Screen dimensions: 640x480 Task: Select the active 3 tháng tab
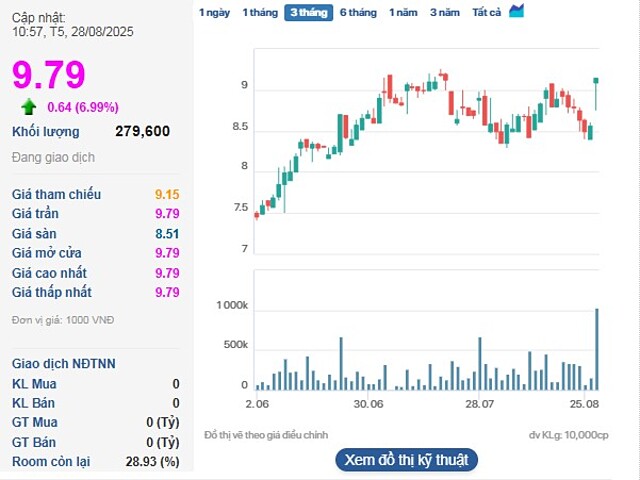307,12
